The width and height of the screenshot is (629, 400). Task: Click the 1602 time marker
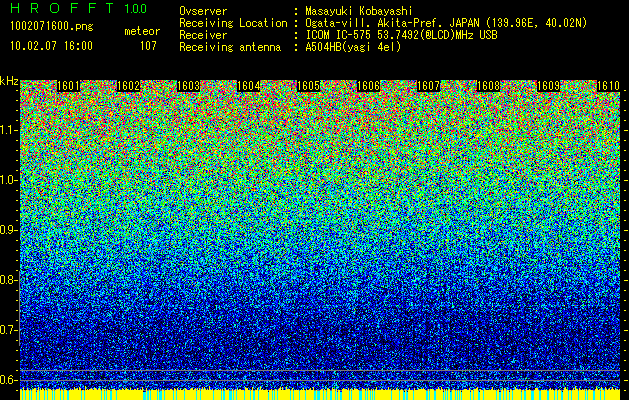coord(128,86)
